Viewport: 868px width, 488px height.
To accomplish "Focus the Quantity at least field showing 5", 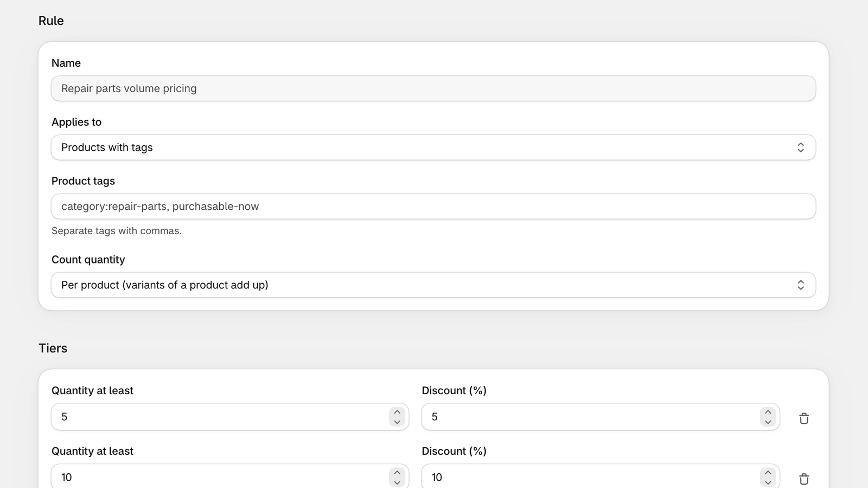I will point(230,417).
